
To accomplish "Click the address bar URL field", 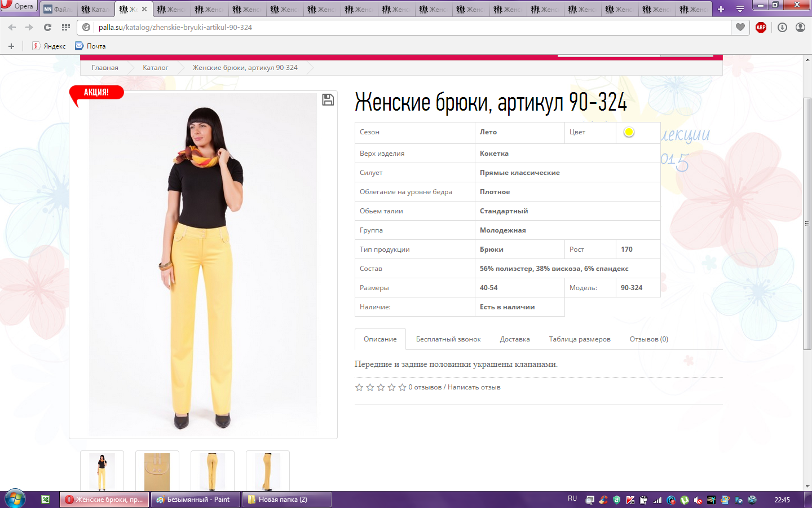I will tap(395, 27).
